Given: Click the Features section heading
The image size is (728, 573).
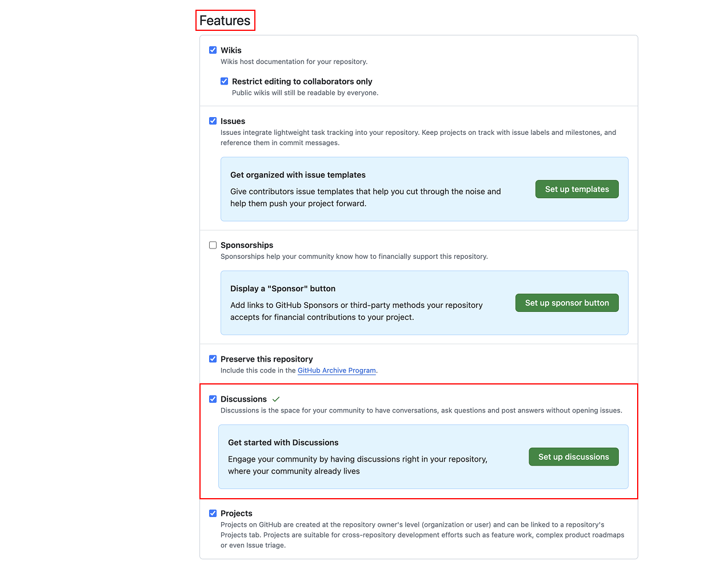Looking at the screenshot, I should pyautogui.click(x=225, y=21).
